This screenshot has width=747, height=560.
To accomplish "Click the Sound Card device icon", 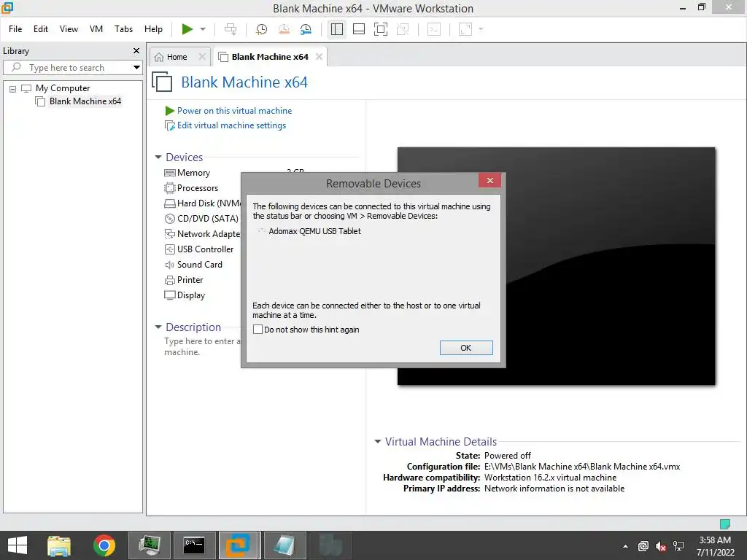I will (x=169, y=265).
